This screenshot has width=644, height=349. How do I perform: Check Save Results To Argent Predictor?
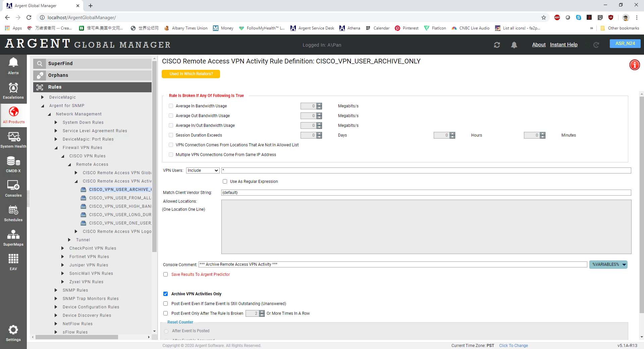[x=165, y=275]
